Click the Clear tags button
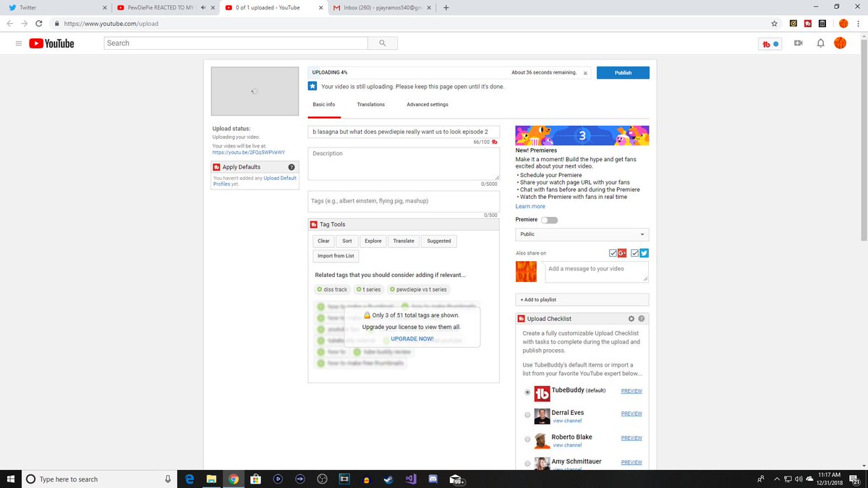 coord(323,241)
